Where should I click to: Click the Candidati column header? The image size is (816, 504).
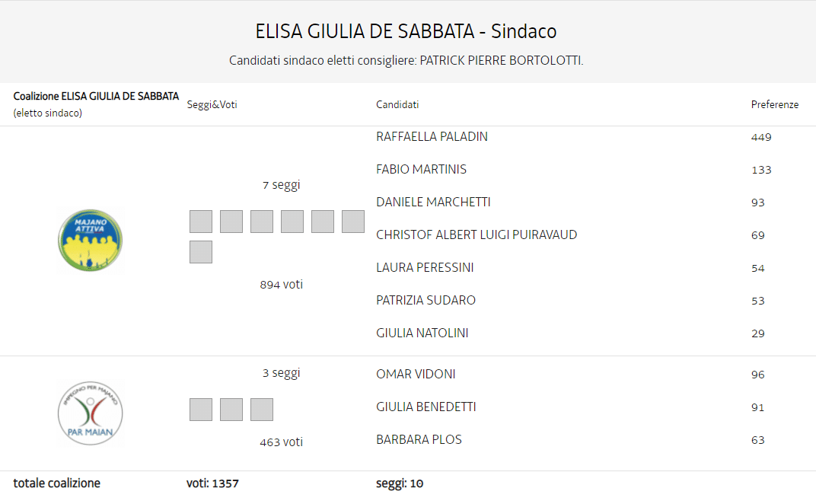point(397,105)
